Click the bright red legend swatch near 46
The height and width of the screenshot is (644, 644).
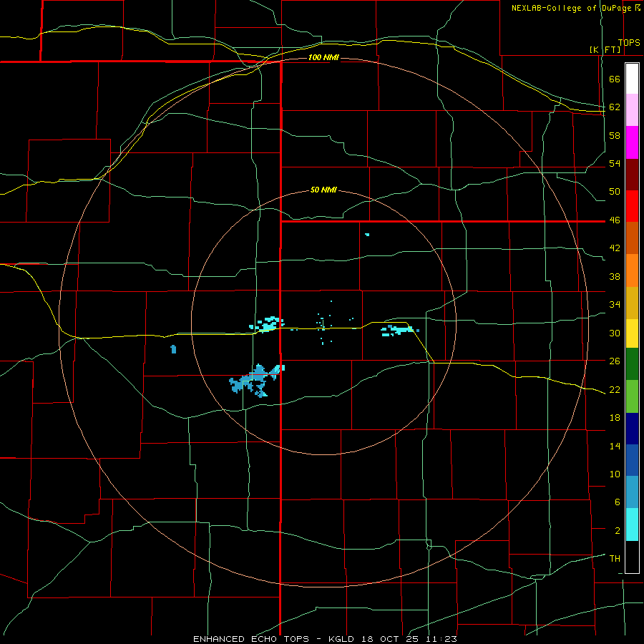click(x=632, y=206)
